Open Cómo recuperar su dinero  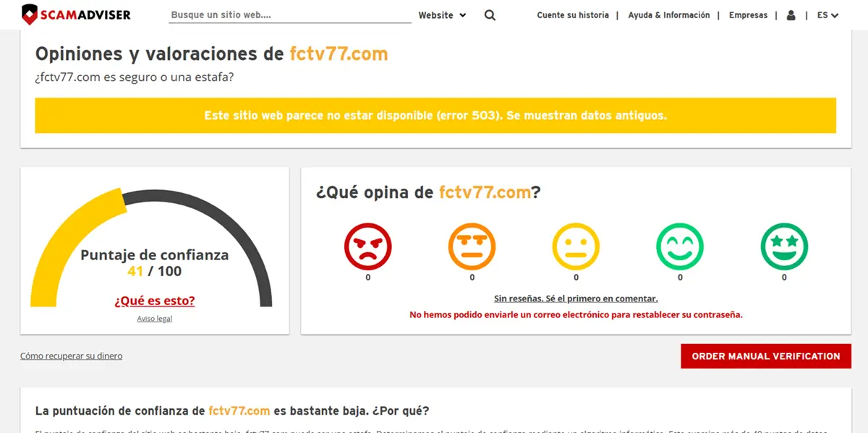(71, 356)
